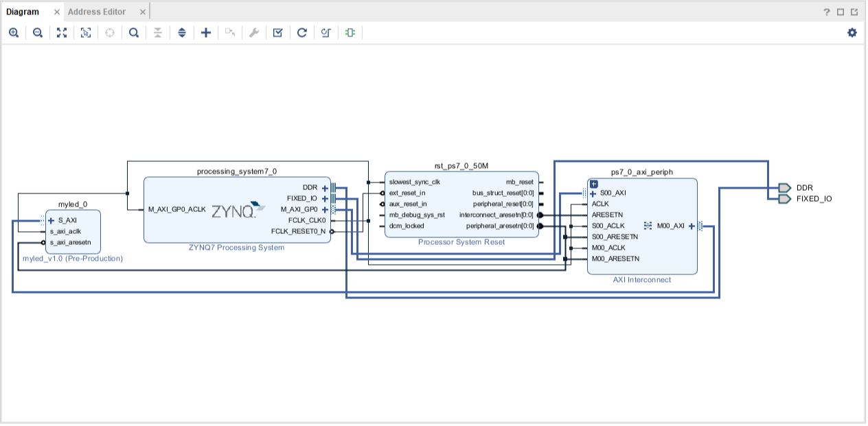This screenshot has height=426, width=868.
Task: Click the Zoom In magnifier icon
Action: (x=14, y=32)
